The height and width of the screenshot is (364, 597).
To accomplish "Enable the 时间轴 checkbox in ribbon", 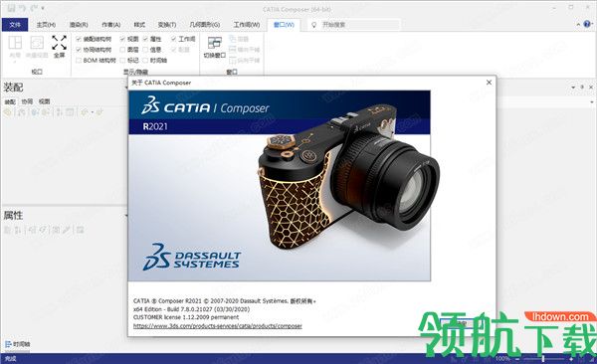I will click(145, 60).
